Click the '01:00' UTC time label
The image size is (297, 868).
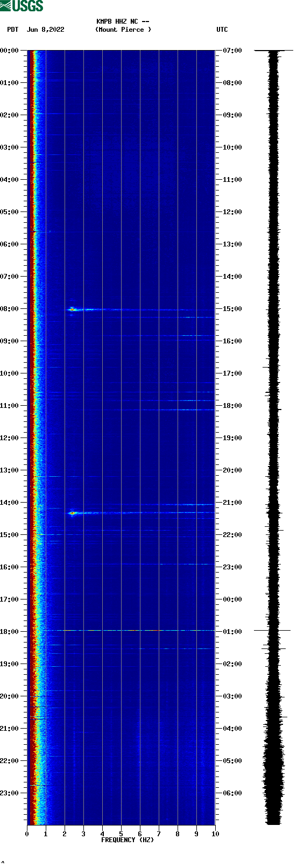[x=232, y=632]
